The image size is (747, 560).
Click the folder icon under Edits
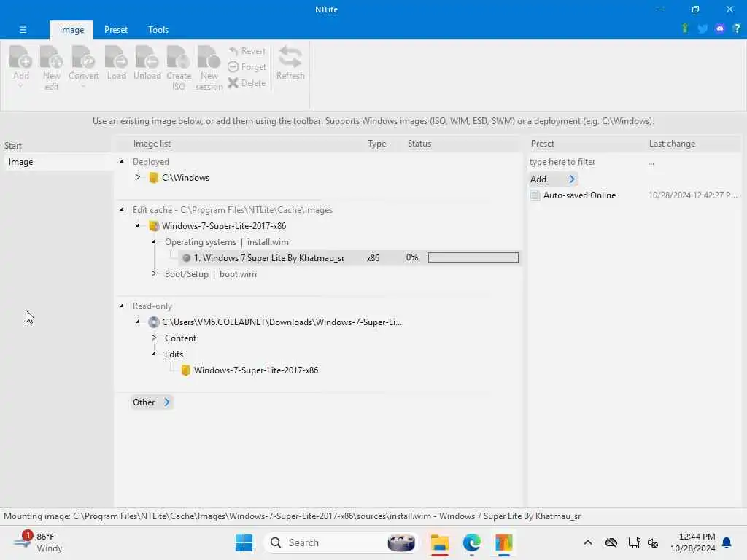point(186,370)
